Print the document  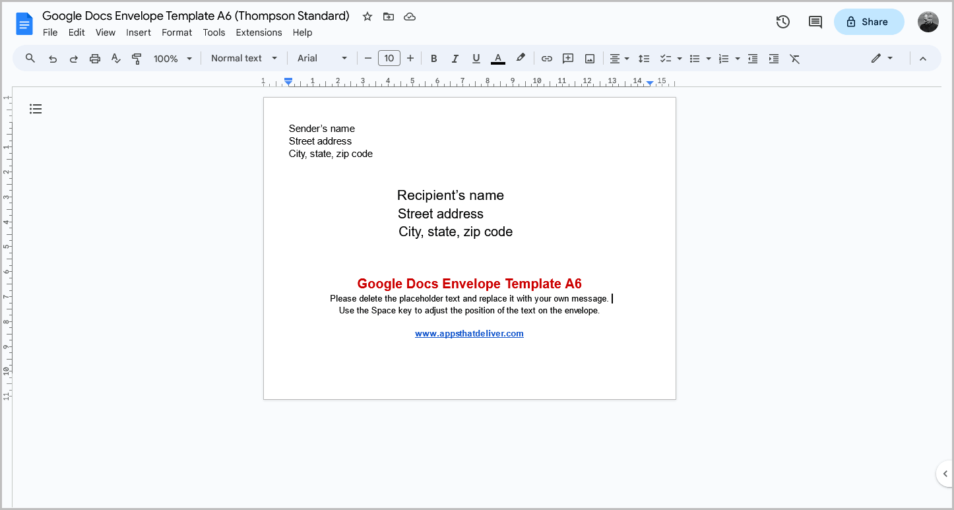pyautogui.click(x=94, y=58)
